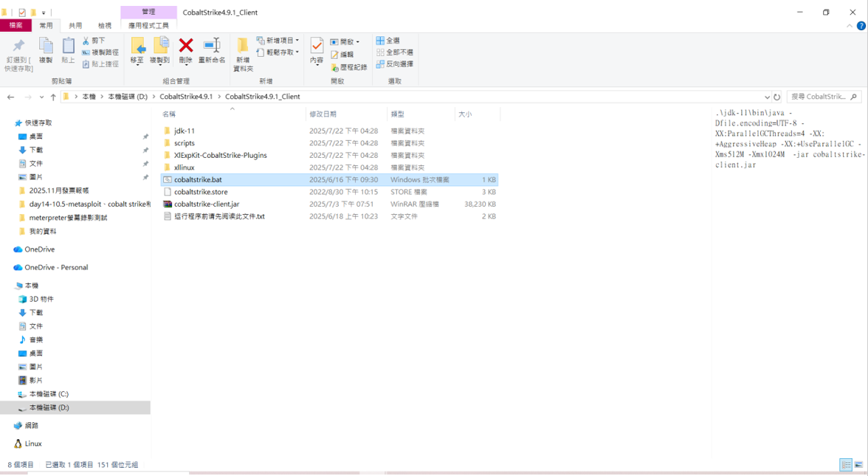Click Cut (剪下) in the ribbon

pos(94,41)
